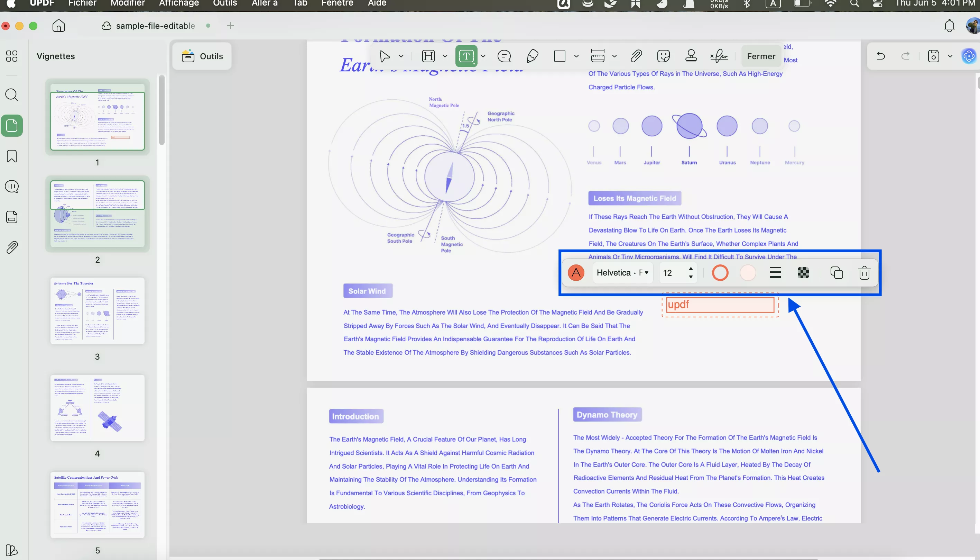Select page 2 thumbnail
The height and width of the screenshot is (560, 980).
coord(97,214)
